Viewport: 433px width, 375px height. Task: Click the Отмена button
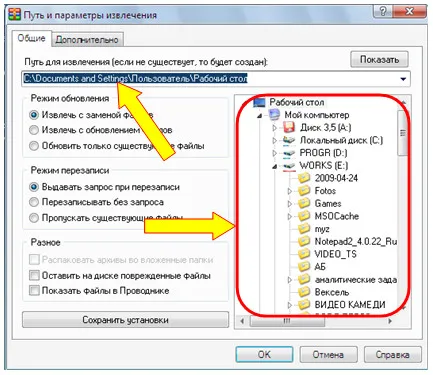point(328,354)
